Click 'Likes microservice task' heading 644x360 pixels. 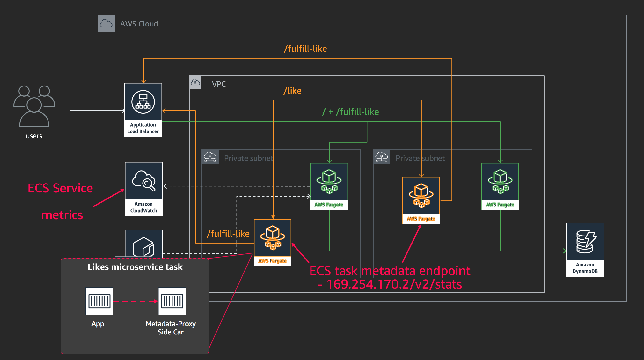(135, 267)
